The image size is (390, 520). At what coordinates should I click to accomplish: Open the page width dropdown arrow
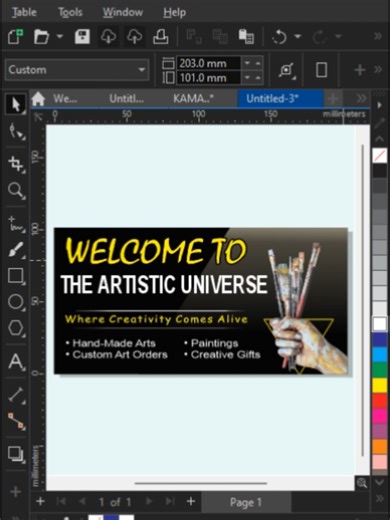click(247, 63)
